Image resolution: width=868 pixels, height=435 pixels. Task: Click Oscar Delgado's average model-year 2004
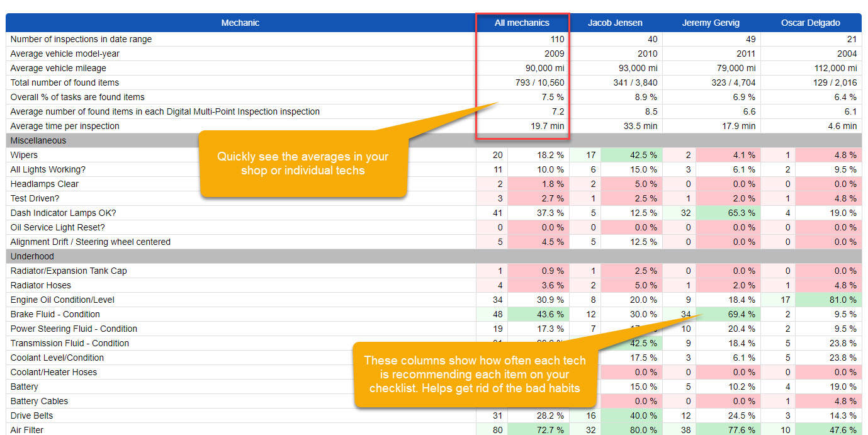coord(847,54)
